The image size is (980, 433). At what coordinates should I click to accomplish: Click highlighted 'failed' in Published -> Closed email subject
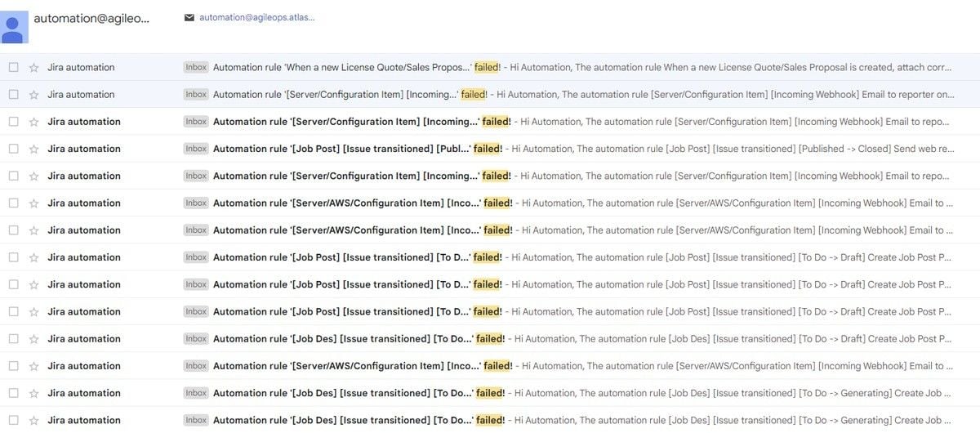point(488,149)
